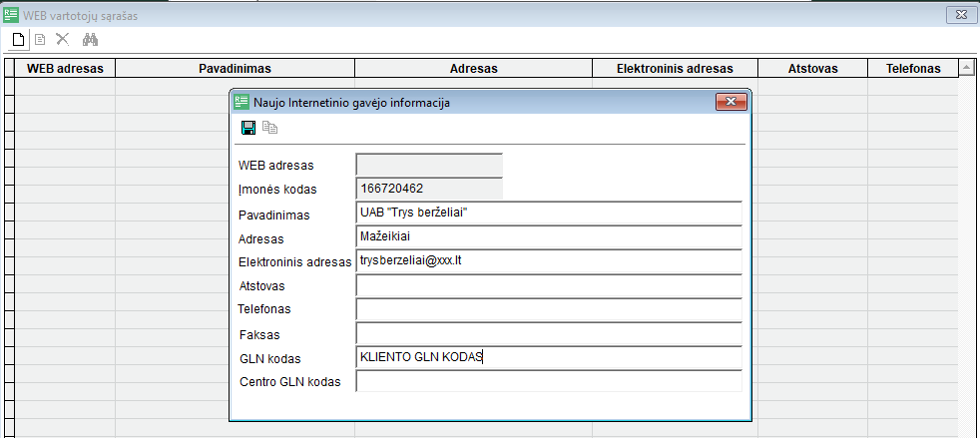The image size is (980, 438).
Task: Click the GLN kodas input field
Action: pyautogui.click(x=548, y=357)
